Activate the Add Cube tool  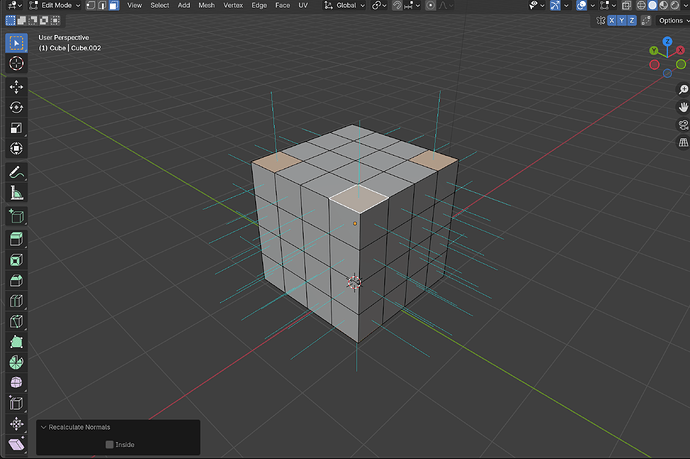tap(16, 216)
